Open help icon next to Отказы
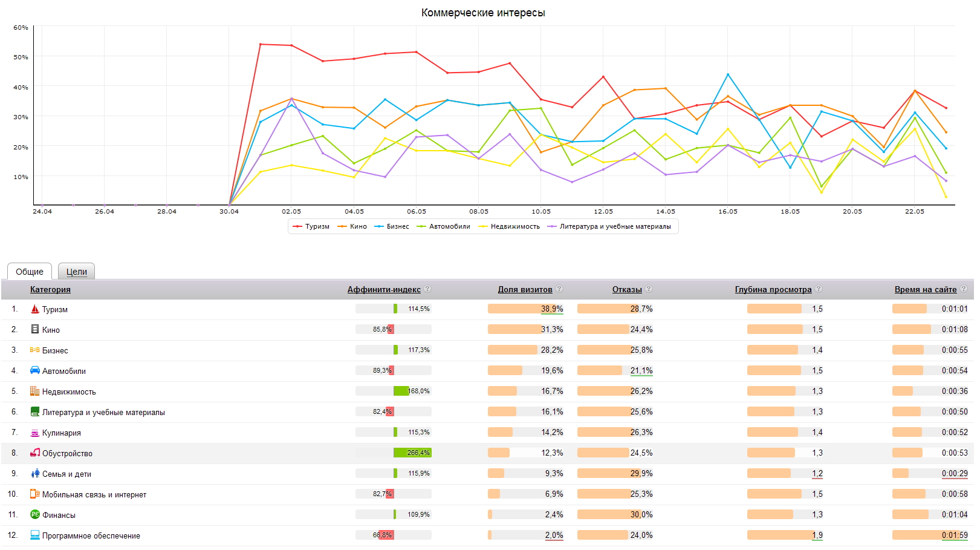Viewport: 980px width, 550px height. pyautogui.click(x=649, y=289)
